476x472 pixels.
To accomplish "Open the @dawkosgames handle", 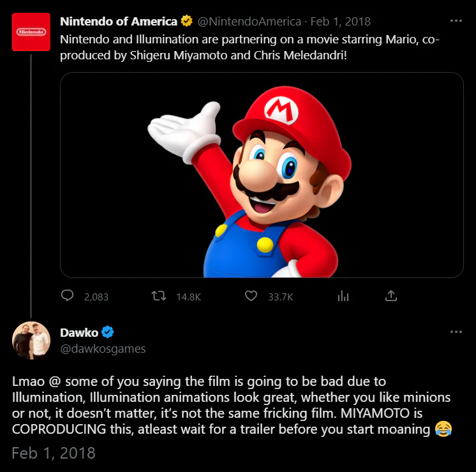I will pos(103,348).
